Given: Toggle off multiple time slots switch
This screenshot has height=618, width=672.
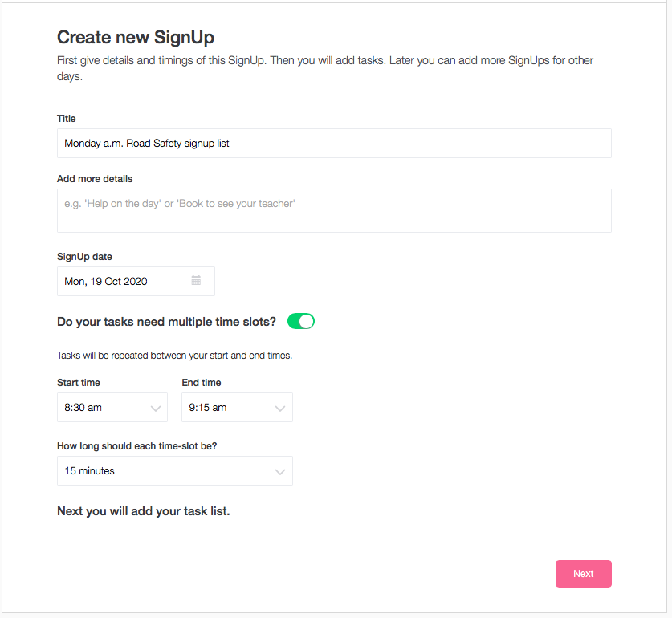Looking at the screenshot, I should [301, 321].
